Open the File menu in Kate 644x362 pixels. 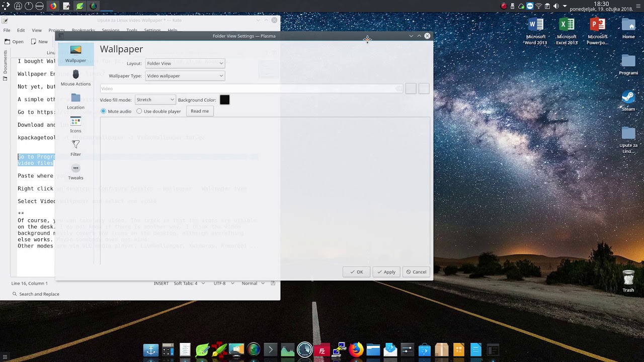(7, 30)
